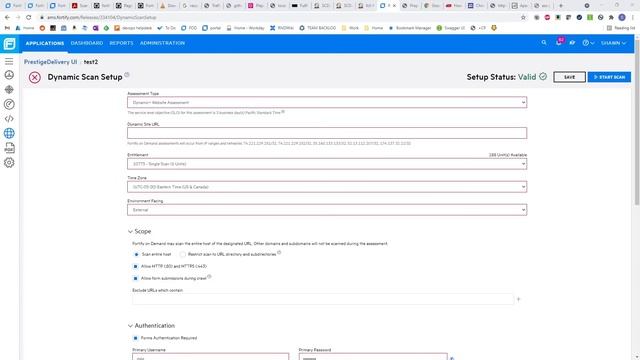Toggle Allow form submissions during crawl checkbox

click(x=136, y=278)
